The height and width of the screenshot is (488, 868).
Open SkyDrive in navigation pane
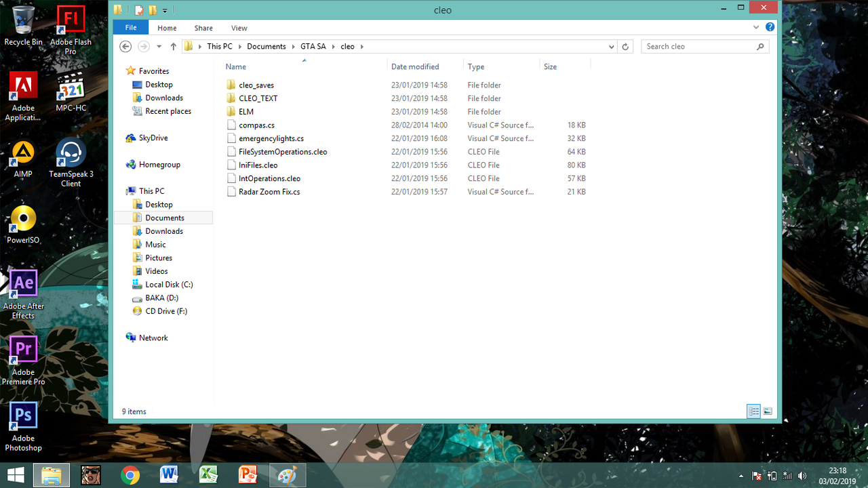pos(153,138)
